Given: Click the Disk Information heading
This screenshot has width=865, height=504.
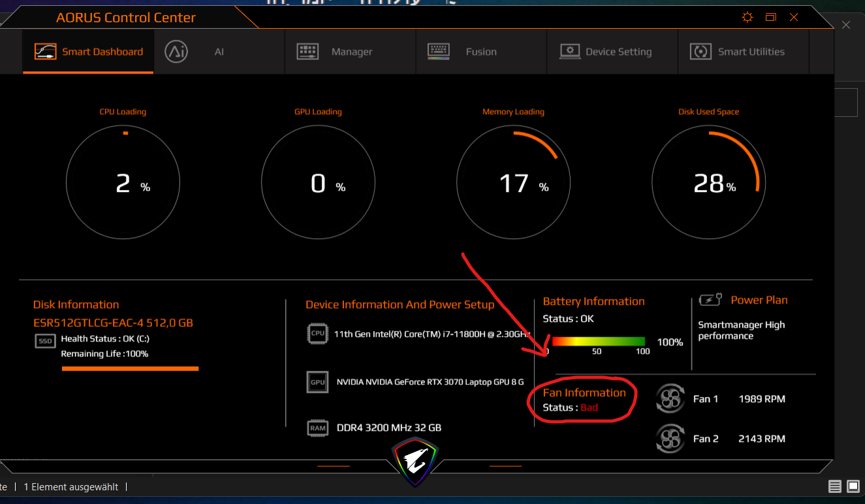Looking at the screenshot, I should pyautogui.click(x=76, y=305).
